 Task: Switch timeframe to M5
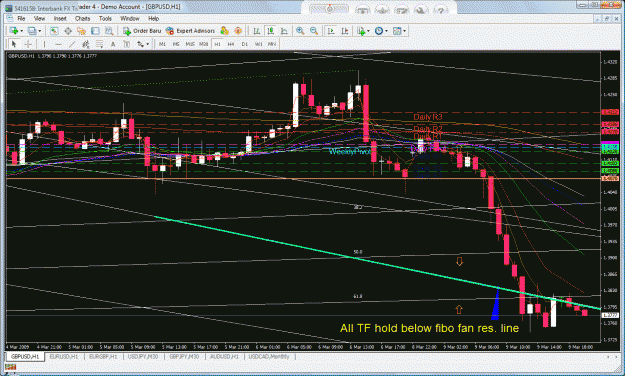(x=176, y=44)
